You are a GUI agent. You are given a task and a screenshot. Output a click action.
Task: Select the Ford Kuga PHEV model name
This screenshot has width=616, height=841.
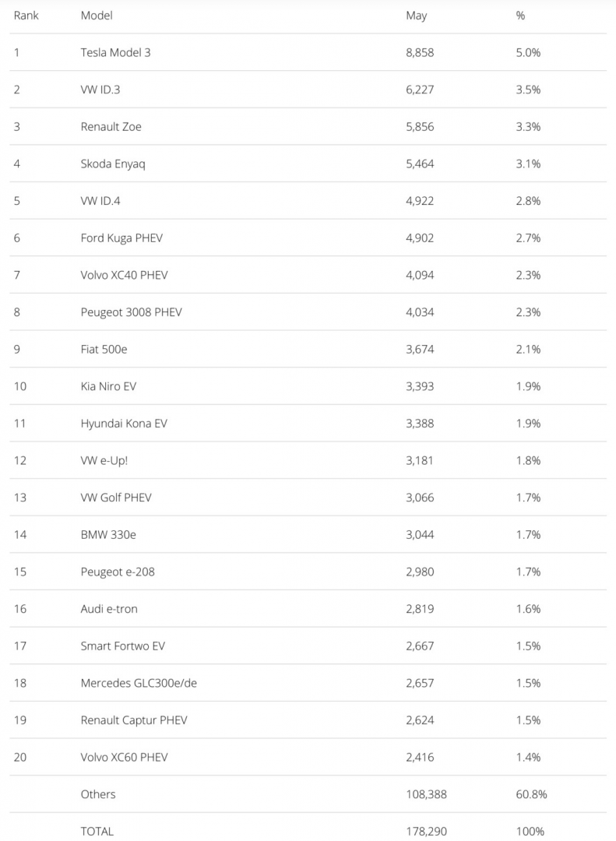(x=121, y=238)
